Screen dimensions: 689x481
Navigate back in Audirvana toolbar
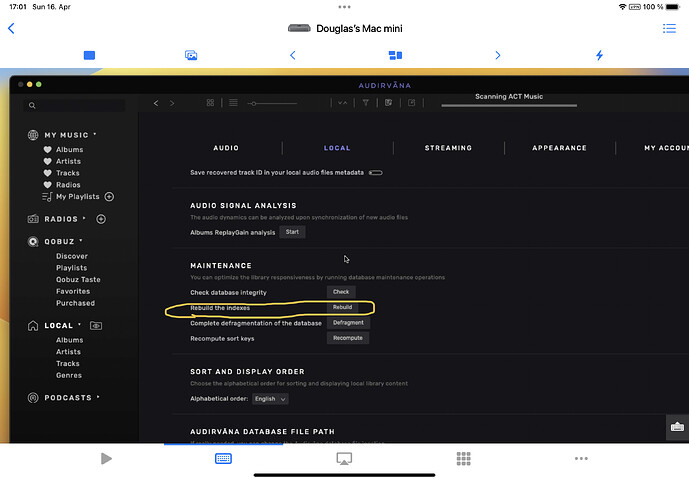tap(156, 103)
